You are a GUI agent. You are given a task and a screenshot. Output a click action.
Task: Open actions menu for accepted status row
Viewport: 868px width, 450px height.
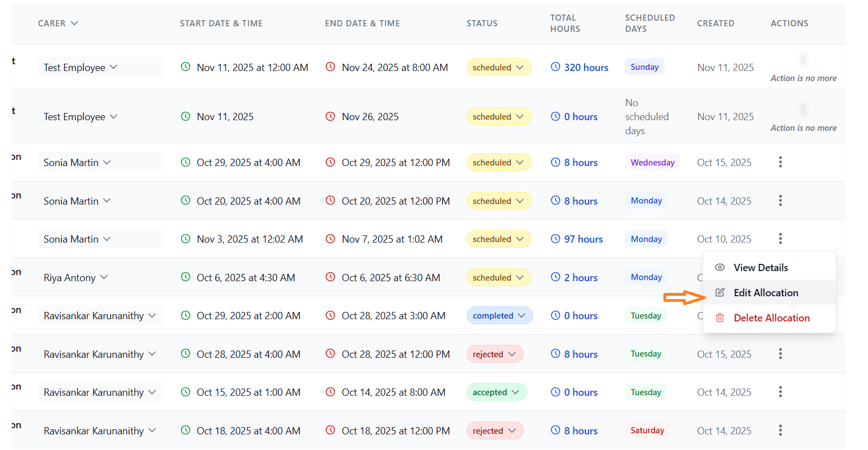[x=780, y=392]
